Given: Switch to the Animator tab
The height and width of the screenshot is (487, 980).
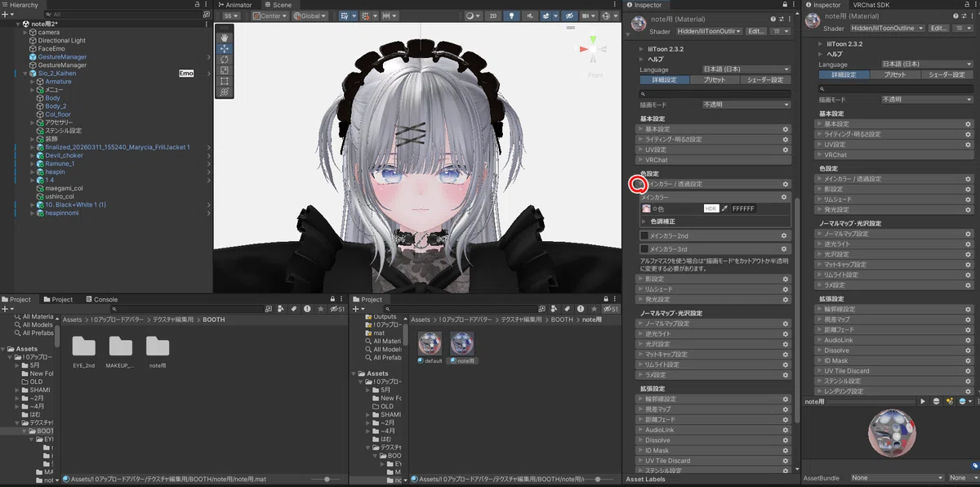Looking at the screenshot, I should [236, 5].
